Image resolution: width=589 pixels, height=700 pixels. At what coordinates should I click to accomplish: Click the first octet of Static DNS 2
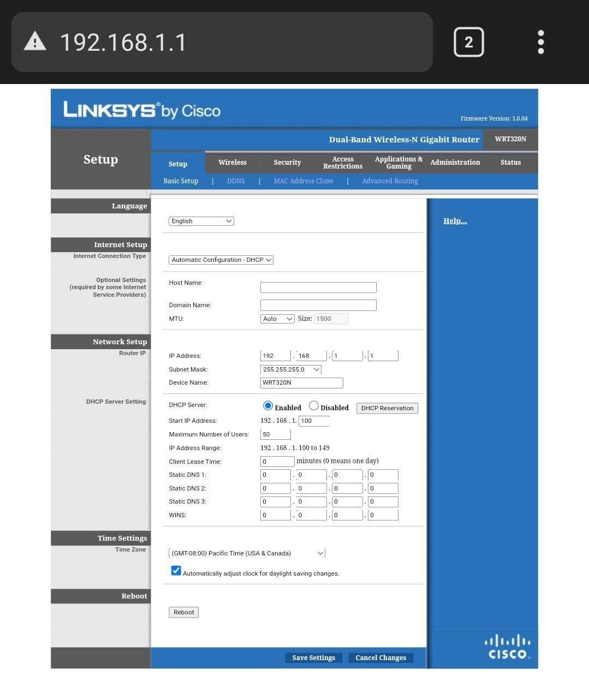pos(276,488)
